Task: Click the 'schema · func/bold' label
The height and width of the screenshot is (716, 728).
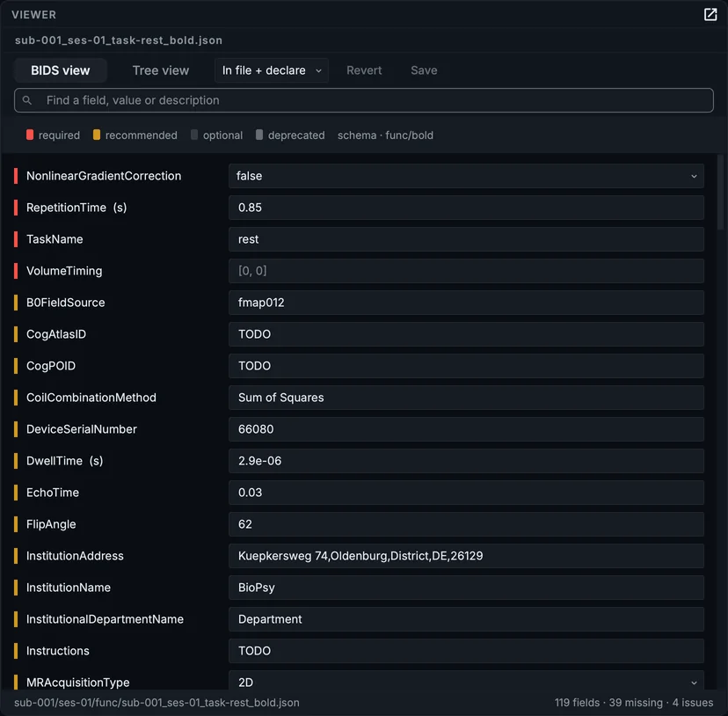Action: [x=385, y=135]
